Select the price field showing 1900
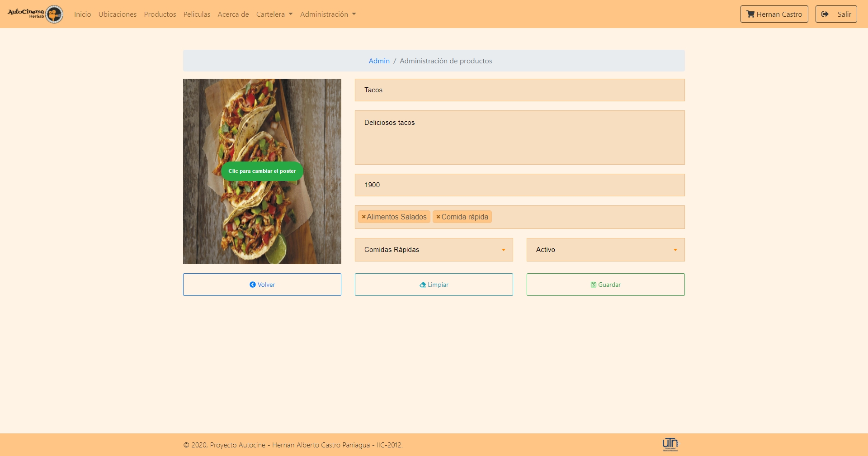Viewport: 868px width, 456px height. [520, 185]
